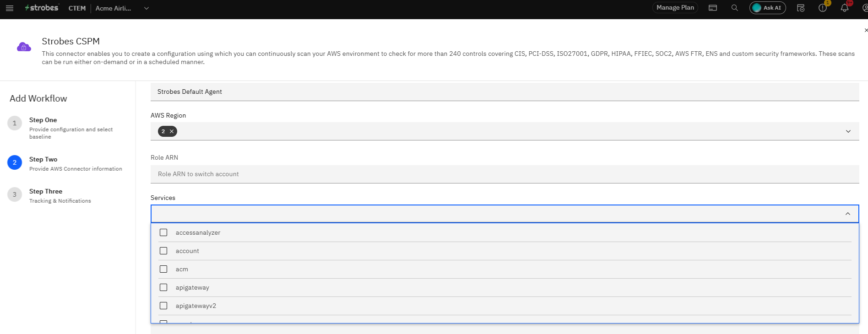Image resolution: width=868 pixels, height=334 pixels.
Task: Check the accessanalyzer service
Action: [163, 232]
